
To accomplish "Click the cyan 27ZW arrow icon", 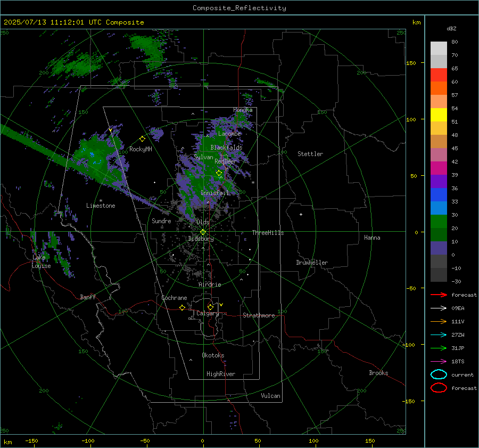I will [x=439, y=335].
